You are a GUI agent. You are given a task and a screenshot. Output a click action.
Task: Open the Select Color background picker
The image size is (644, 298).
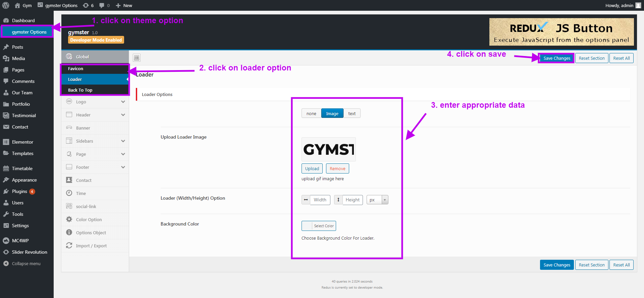pyautogui.click(x=319, y=226)
